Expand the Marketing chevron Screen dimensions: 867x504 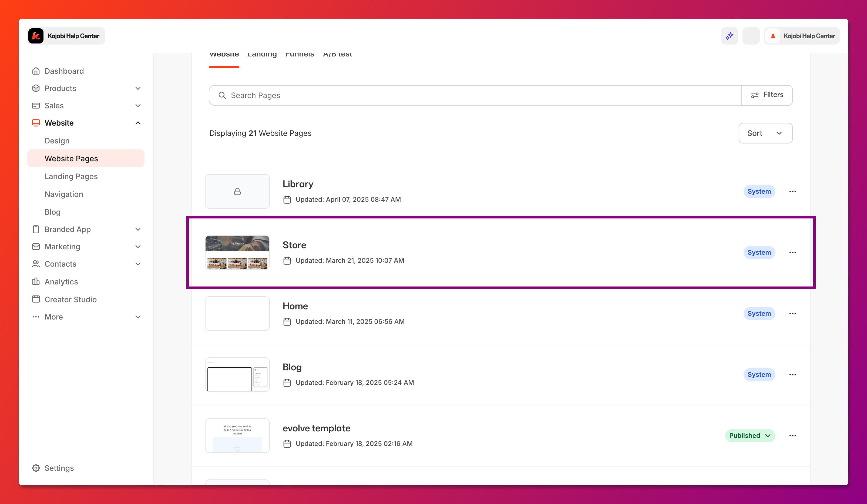pyautogui.click(x=138, y=246)
